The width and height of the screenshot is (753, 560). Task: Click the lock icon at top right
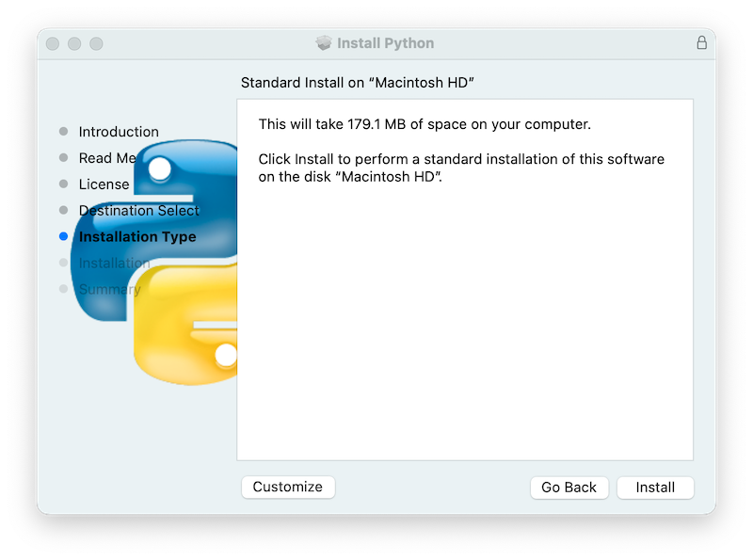pyautogui.click(x=704, y=42)
